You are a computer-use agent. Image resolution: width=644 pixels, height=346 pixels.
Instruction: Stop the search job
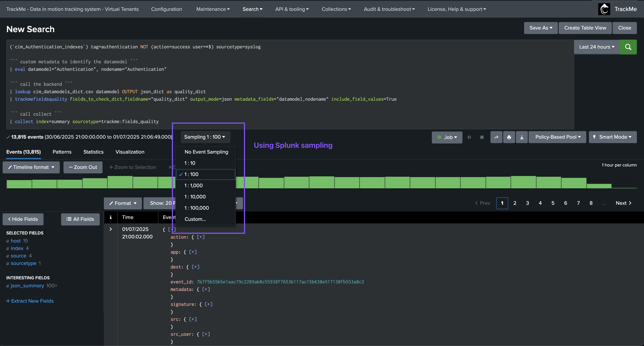(482, 137)
